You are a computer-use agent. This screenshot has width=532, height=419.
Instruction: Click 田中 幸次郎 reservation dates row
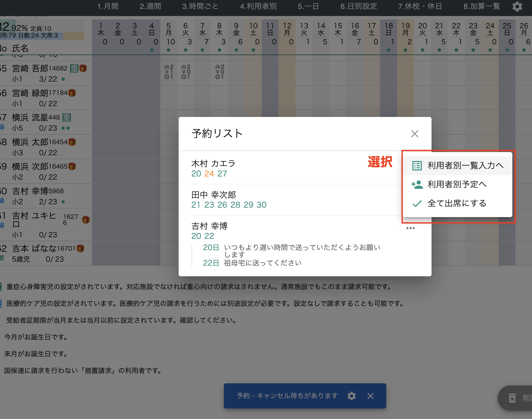(229, 205)
